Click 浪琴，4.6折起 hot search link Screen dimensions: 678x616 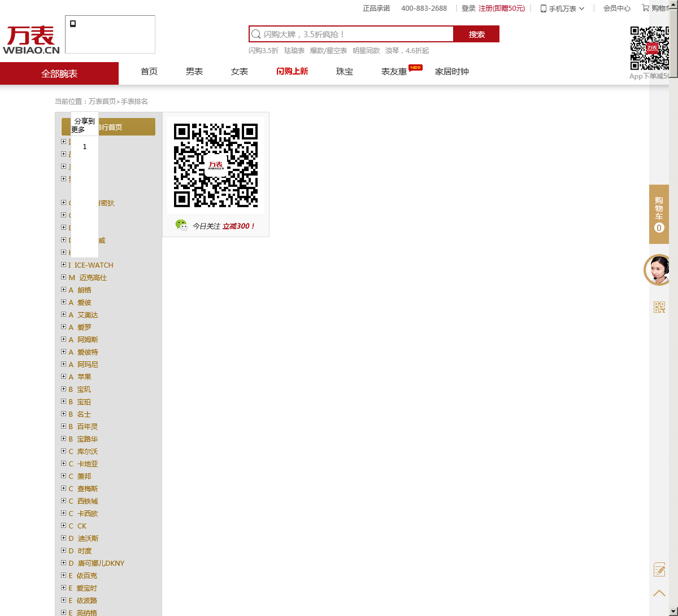tap(407, 50)
